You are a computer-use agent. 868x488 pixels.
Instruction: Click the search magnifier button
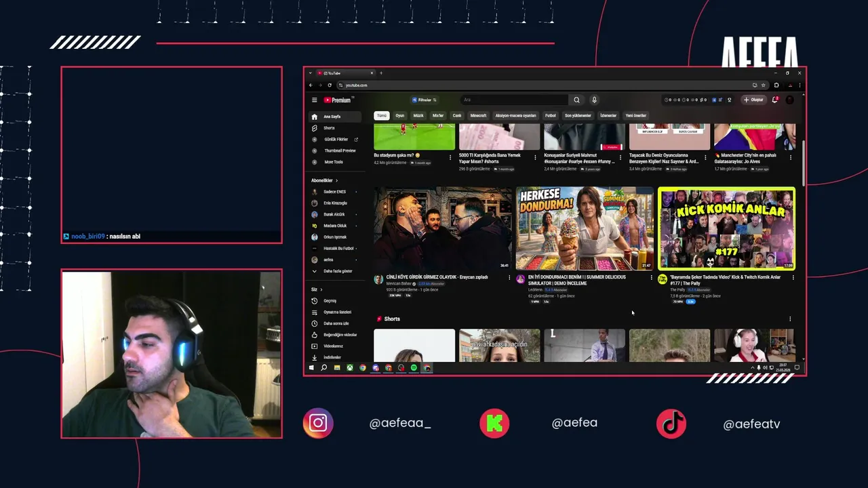pyautogui.click(x=576, y=100)
